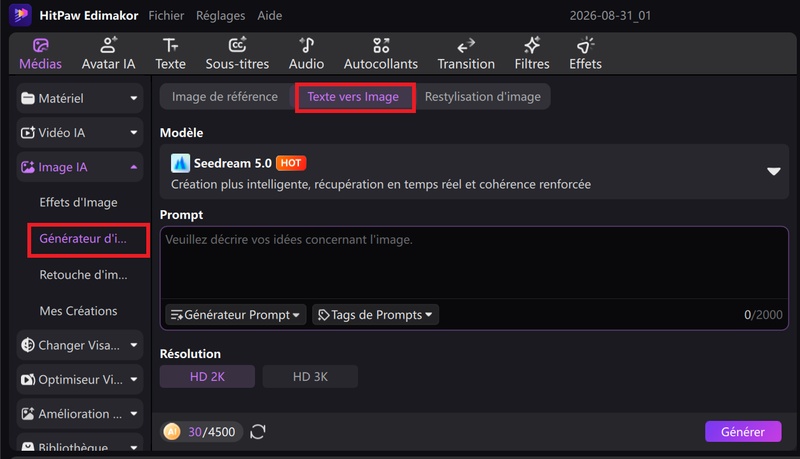Expand the Optimiseur Vi... section

click(134, 379)
